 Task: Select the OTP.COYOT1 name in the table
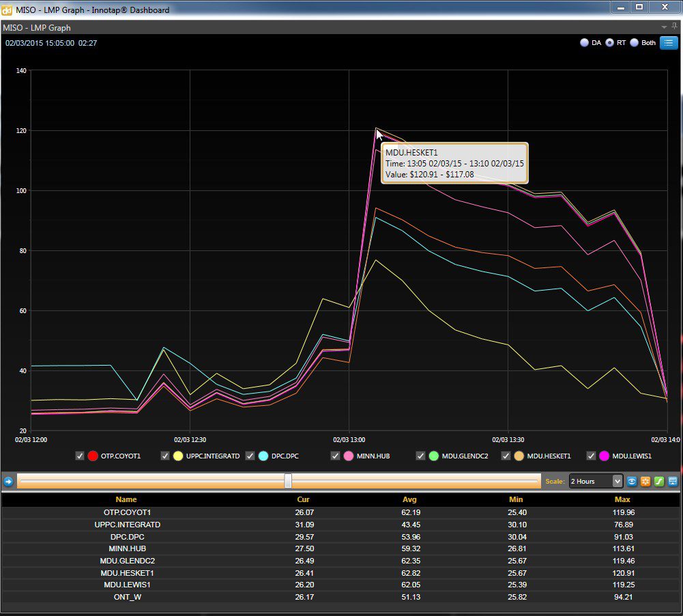click(x=127, y=512)
